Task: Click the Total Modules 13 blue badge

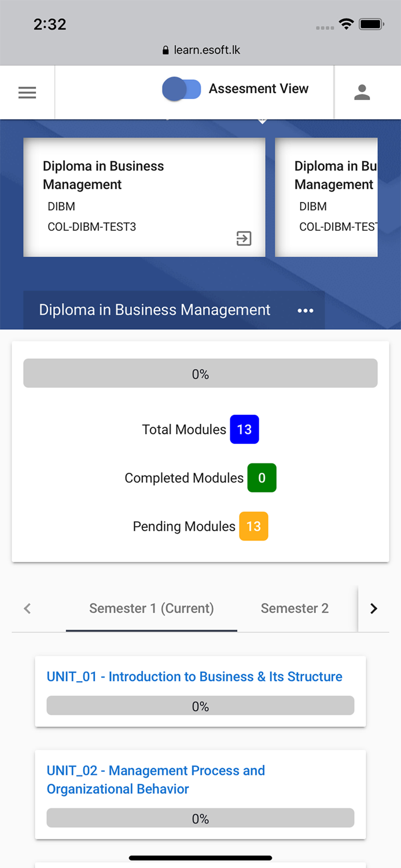Action: coord(244,429)
